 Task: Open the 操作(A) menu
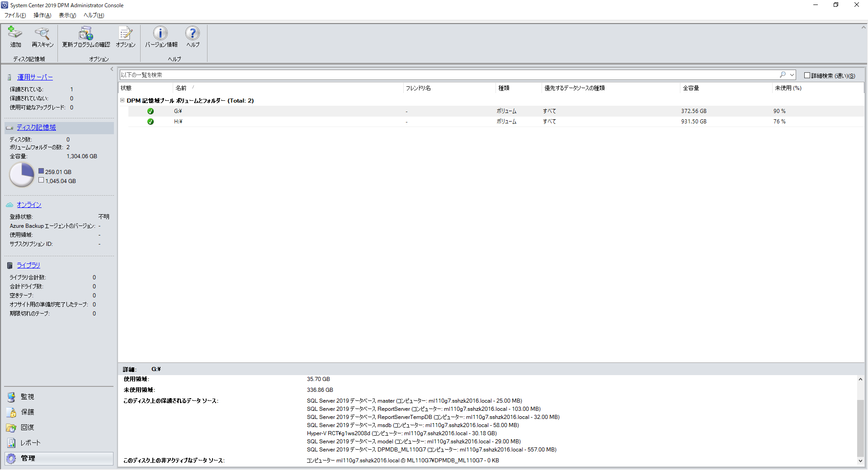coord(42,15)
